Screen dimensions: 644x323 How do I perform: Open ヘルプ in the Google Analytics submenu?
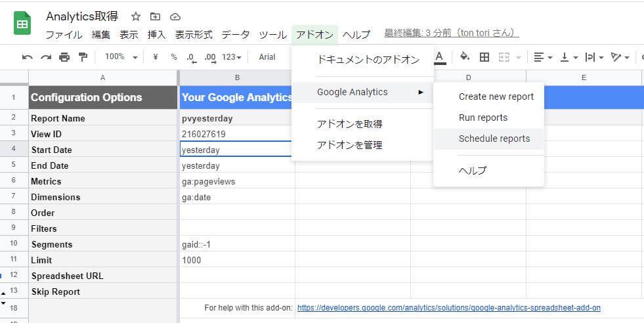[x=488, y=171]
